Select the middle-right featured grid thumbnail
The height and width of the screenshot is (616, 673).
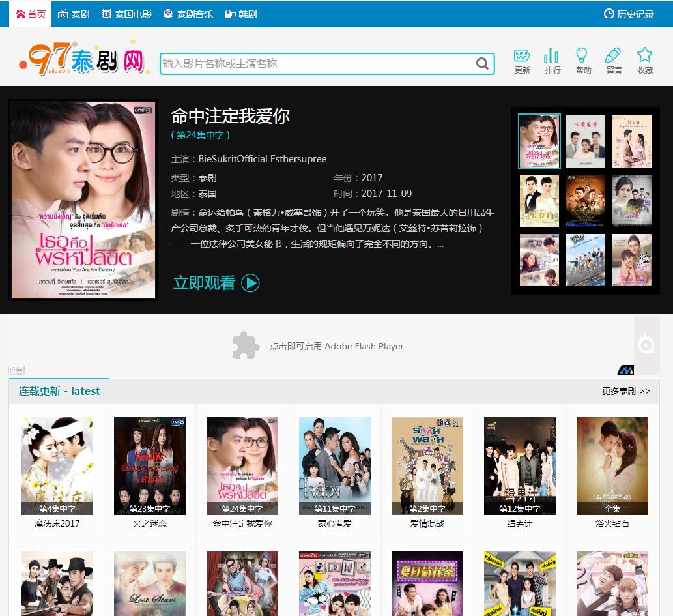[631, 201]
